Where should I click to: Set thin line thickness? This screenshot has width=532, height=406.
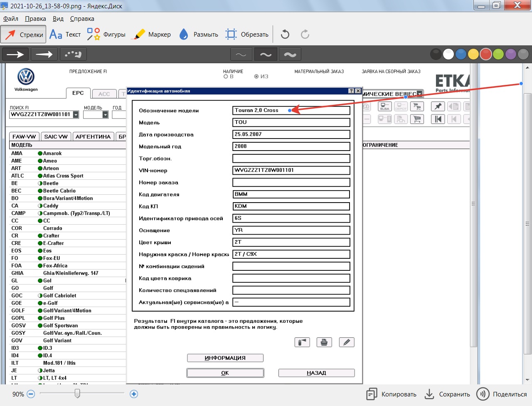[241, 54]
